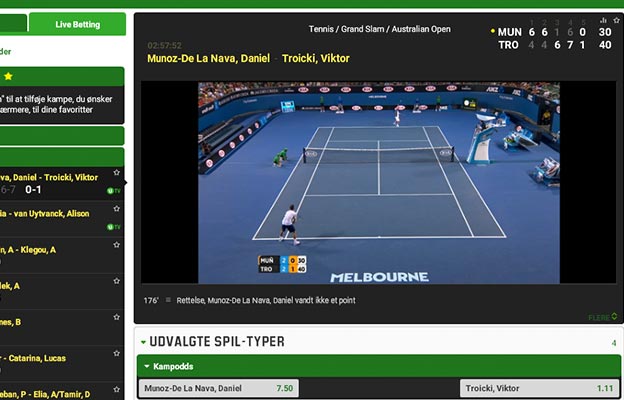The width and height of the screenshot is (624, 400).
Task: Star the Catarina, Lucas match
Action: 117,353
